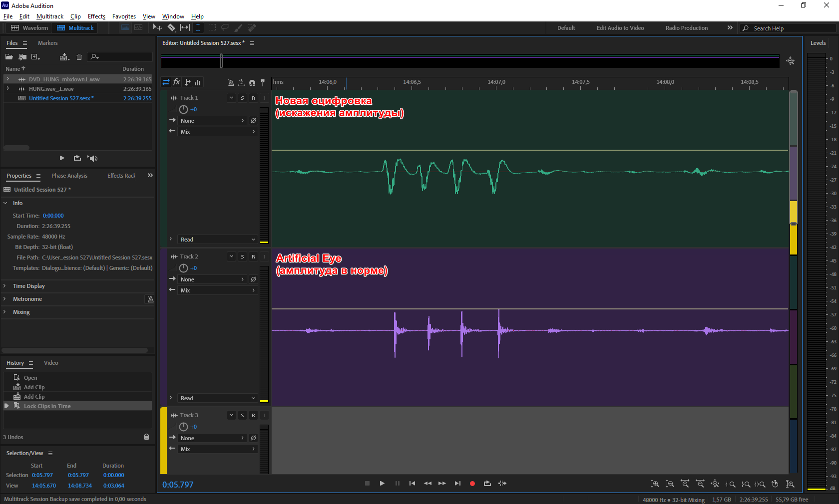Select the Razor tool
839x504 pixels.
pyautogui.click(x=171, y=28)
